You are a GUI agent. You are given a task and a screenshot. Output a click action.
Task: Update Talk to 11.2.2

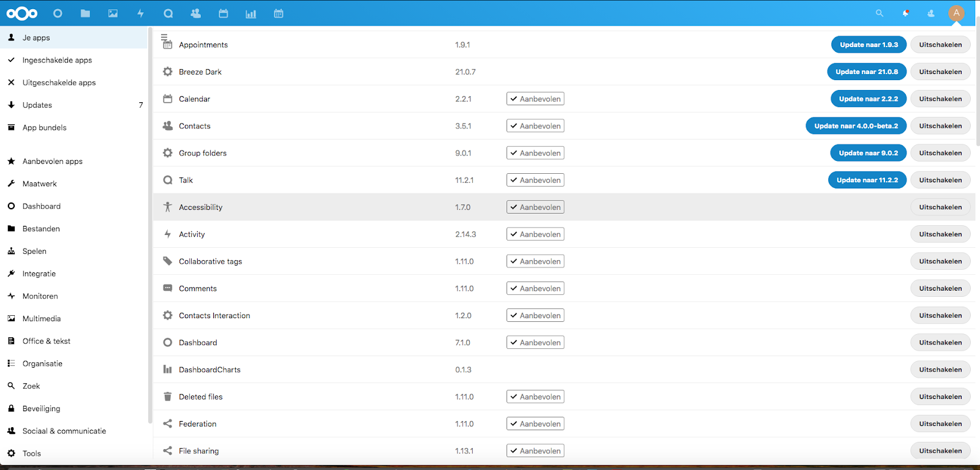click(x=867, y=180)
